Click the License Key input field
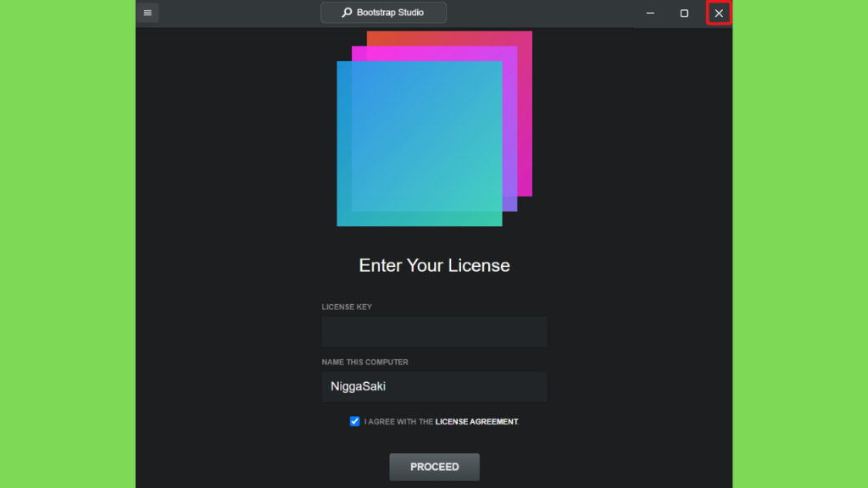Image resolution: width=868 pixels, height=488 pixels. tap(435, 331)
